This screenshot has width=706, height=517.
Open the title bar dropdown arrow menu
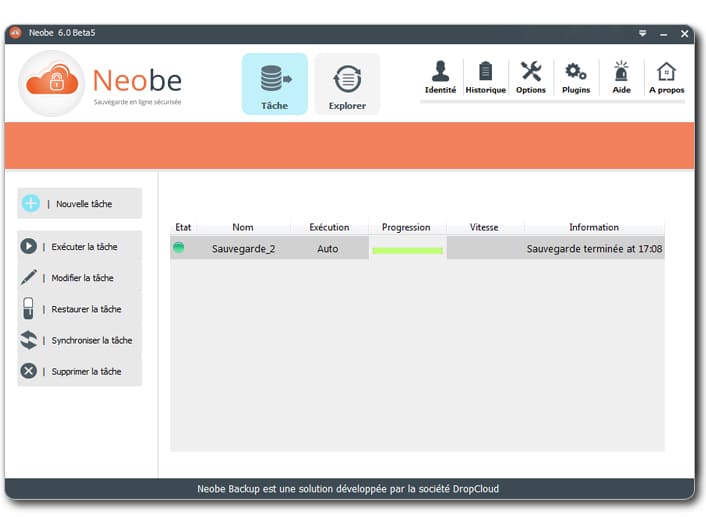coord(643,33)
